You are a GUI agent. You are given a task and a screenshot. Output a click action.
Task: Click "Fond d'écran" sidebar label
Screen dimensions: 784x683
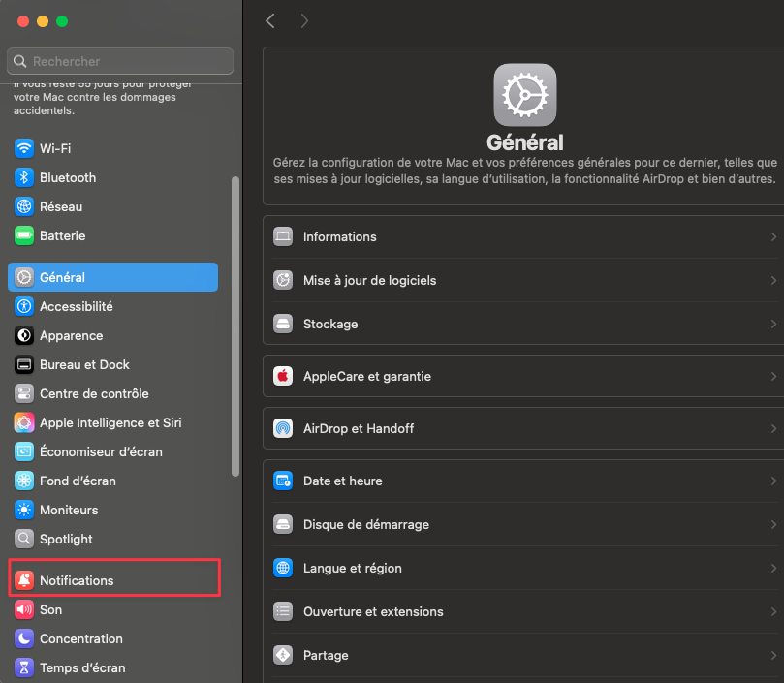coord(78,481)
